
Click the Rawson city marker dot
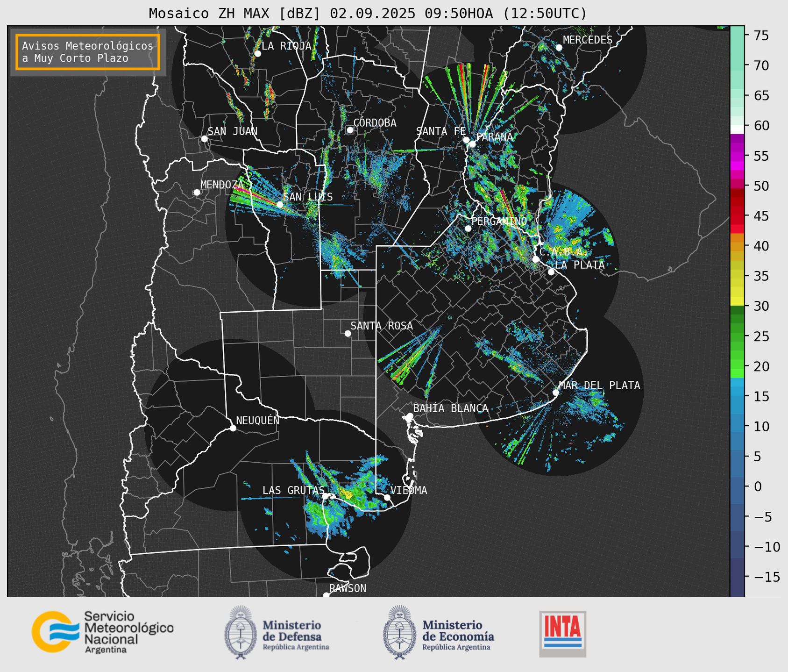[326, 595]
